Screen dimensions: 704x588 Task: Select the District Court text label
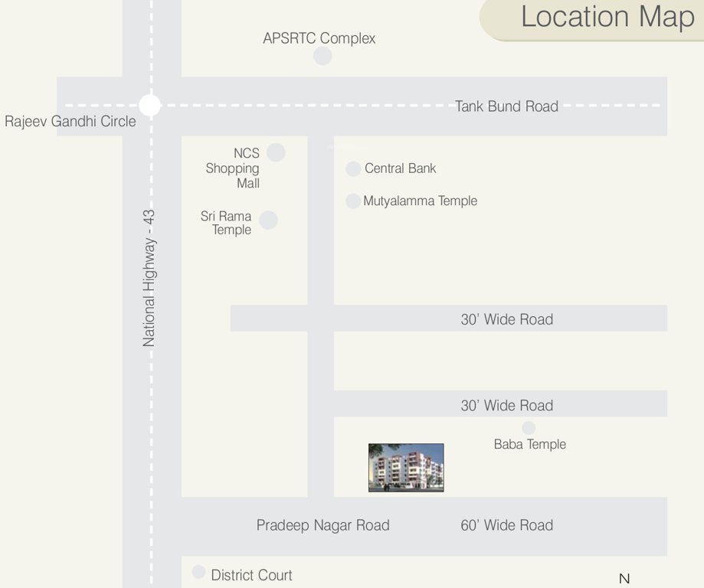pyautogui.click(x=253, y=575)
